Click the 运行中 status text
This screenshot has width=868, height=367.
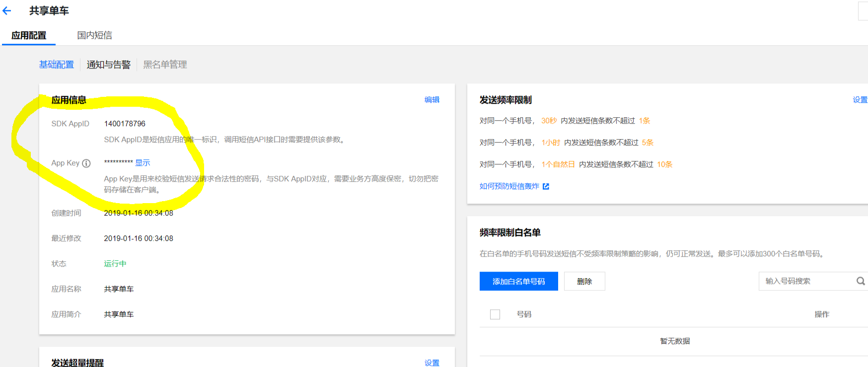115,264
